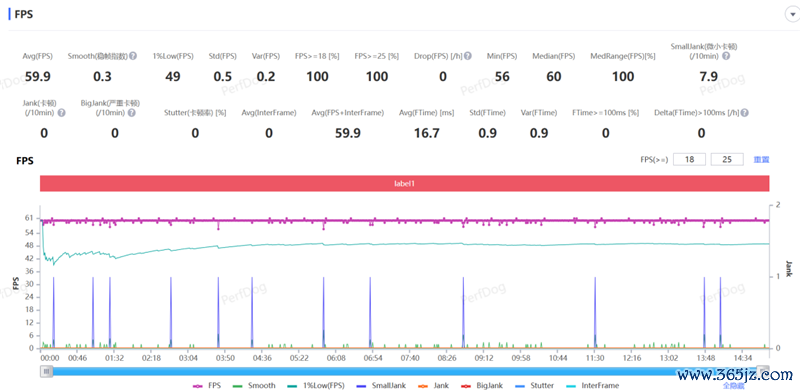The image size is (800, 390).
Task: Click the FPS panel title at top
Action: [23, 14]
